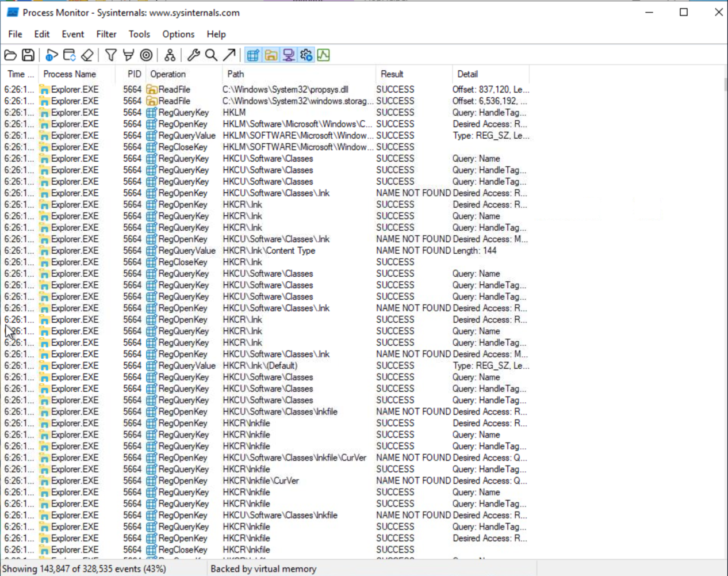Click the Include Process target icon
728x576 pixels.
click(147, 55)
